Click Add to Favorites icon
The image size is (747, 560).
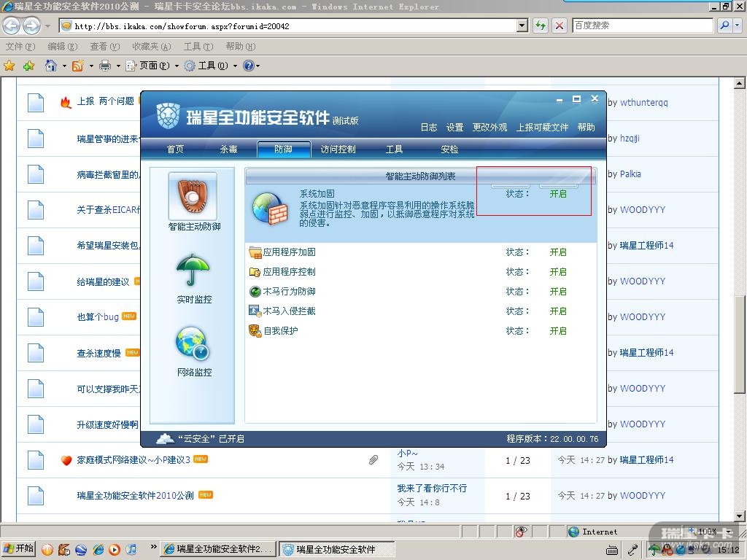pos(28,66)
